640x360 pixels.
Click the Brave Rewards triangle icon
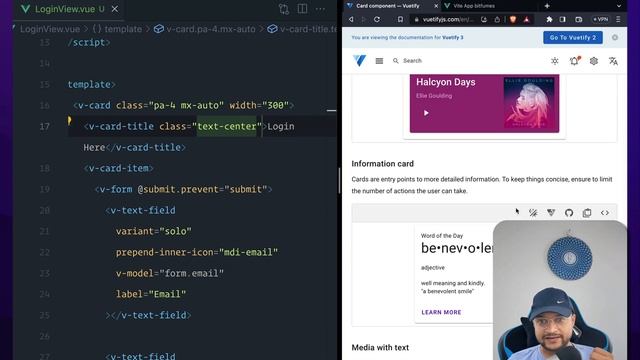coord(527,19)
